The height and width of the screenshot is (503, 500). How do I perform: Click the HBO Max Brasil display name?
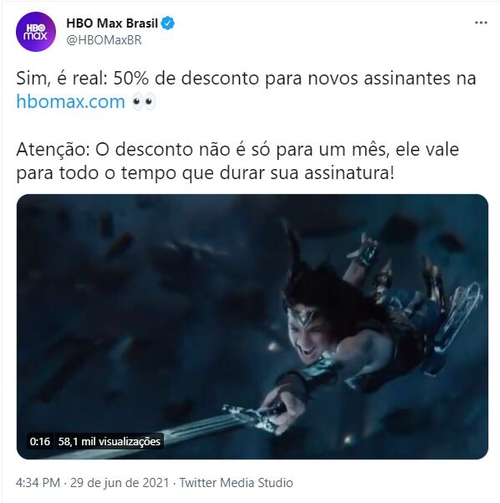pos(112,23)
